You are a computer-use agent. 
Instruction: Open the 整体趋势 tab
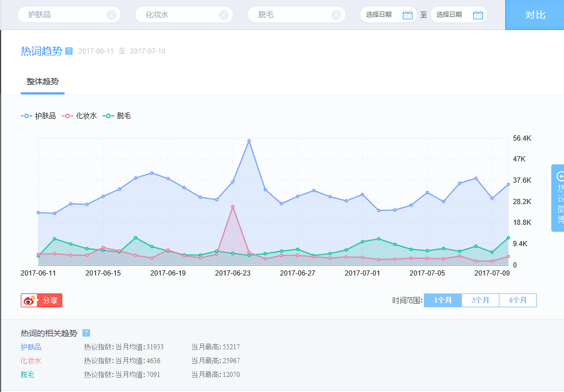(43, 82)
